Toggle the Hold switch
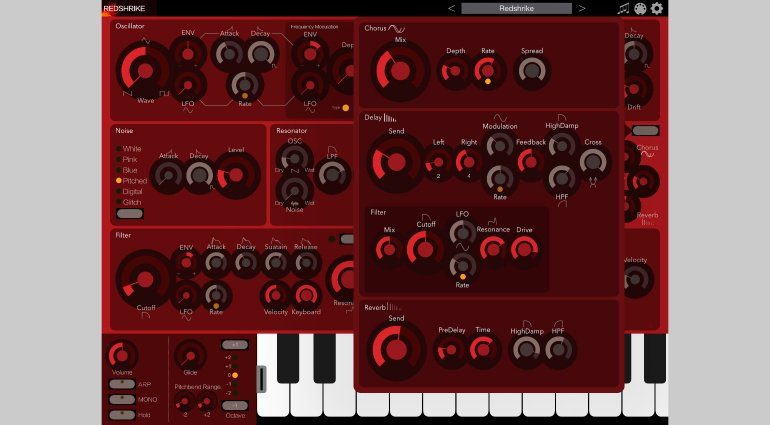The height and width of the screenshot is (425, 770). pos(122,414)
